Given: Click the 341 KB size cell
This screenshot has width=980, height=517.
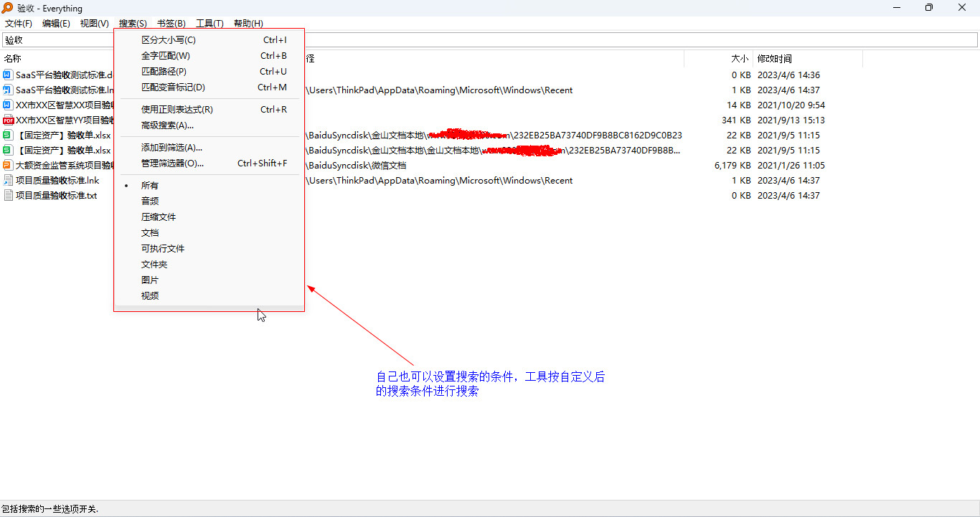Looking at the screenshot, I should pos(736,120).
